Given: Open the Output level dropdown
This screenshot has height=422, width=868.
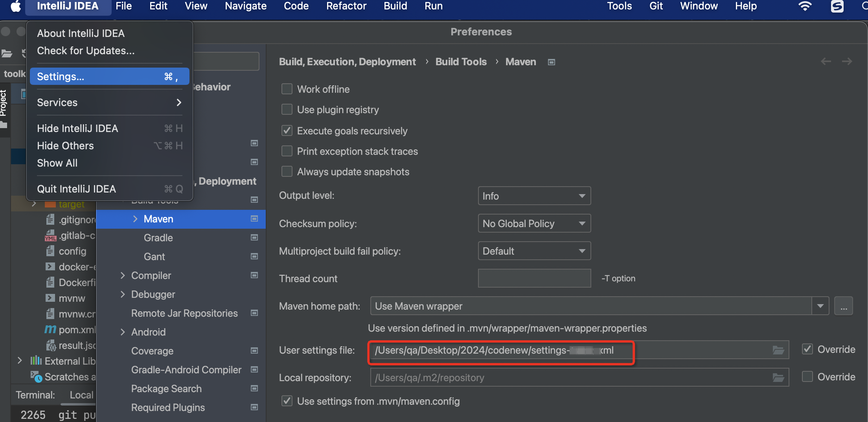Looking at the screenshot, I should [534, 196].
